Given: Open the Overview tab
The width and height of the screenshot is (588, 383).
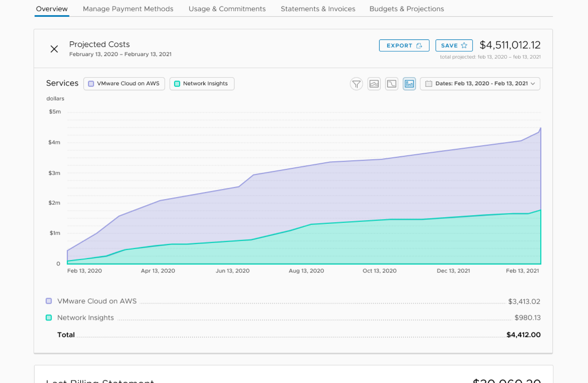Looking at the screenshot, I should tap(52, 9).
